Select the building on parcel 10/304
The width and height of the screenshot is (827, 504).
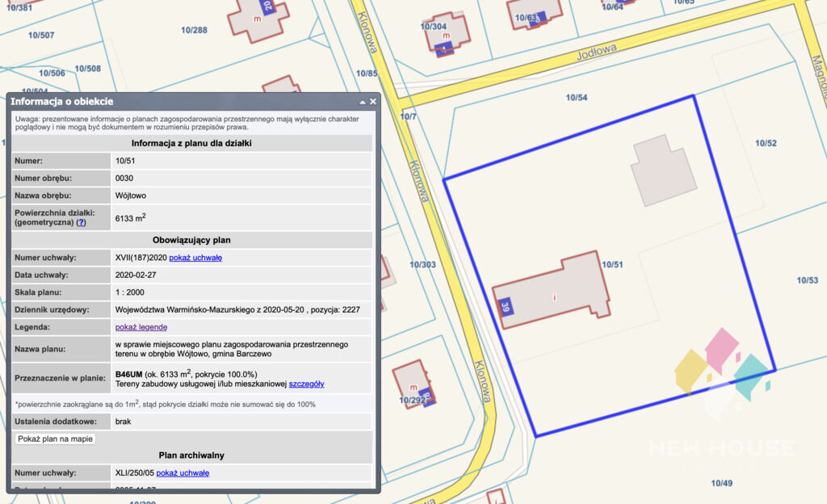click(447, 34)
